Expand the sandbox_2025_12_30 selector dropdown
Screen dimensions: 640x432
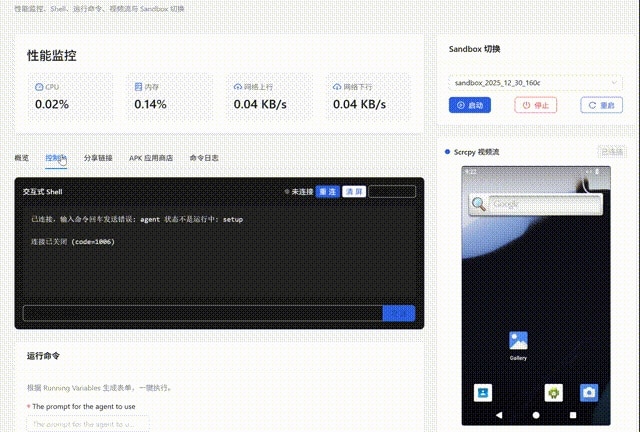coord(535,83)
